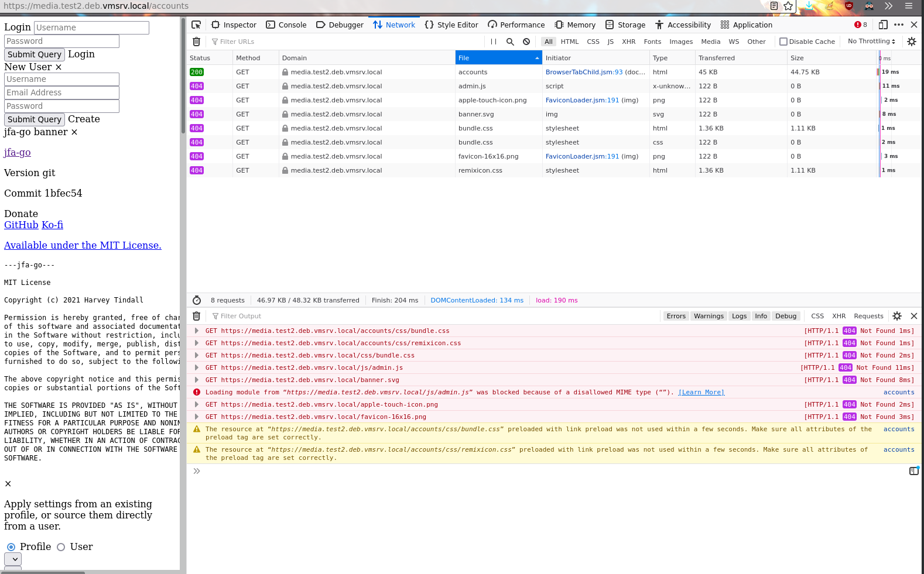This screenshot has width=924, height=574.
Task: Click the Ko-fi link
Action: tap(52, 225)
